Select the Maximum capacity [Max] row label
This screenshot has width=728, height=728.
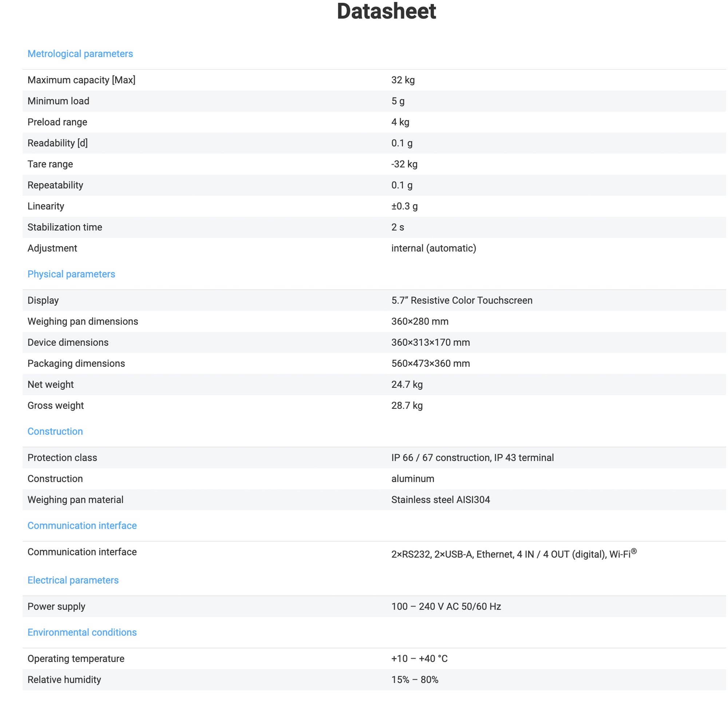point(82,80)
